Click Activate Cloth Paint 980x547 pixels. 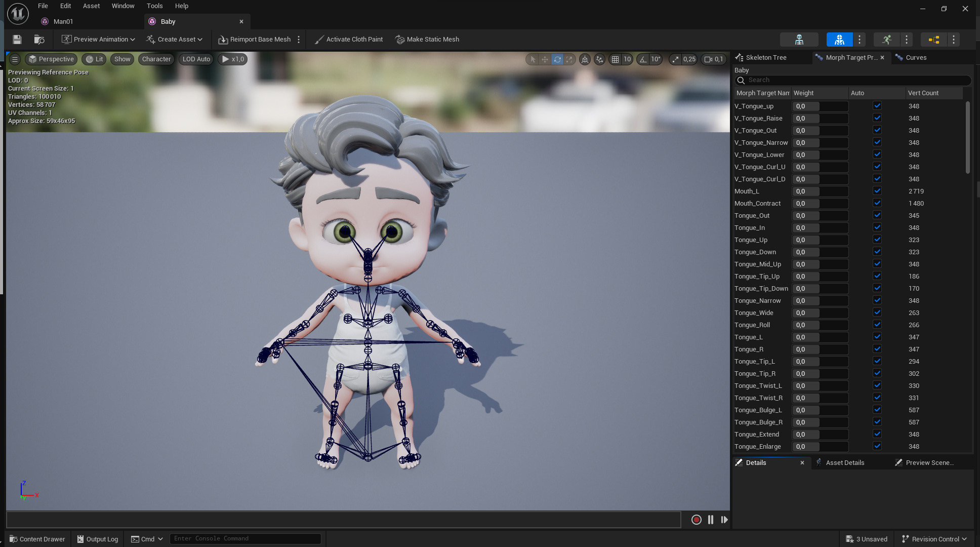tap(349, 40)
